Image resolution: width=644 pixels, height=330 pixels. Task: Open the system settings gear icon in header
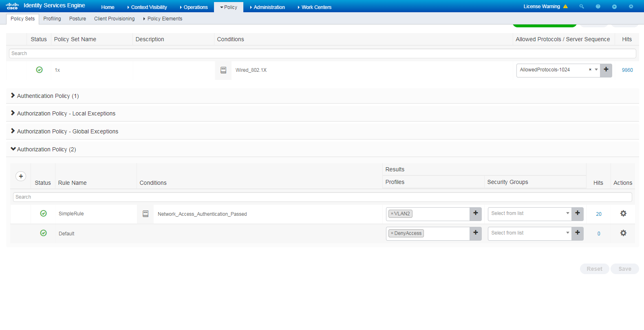(631, 7)
